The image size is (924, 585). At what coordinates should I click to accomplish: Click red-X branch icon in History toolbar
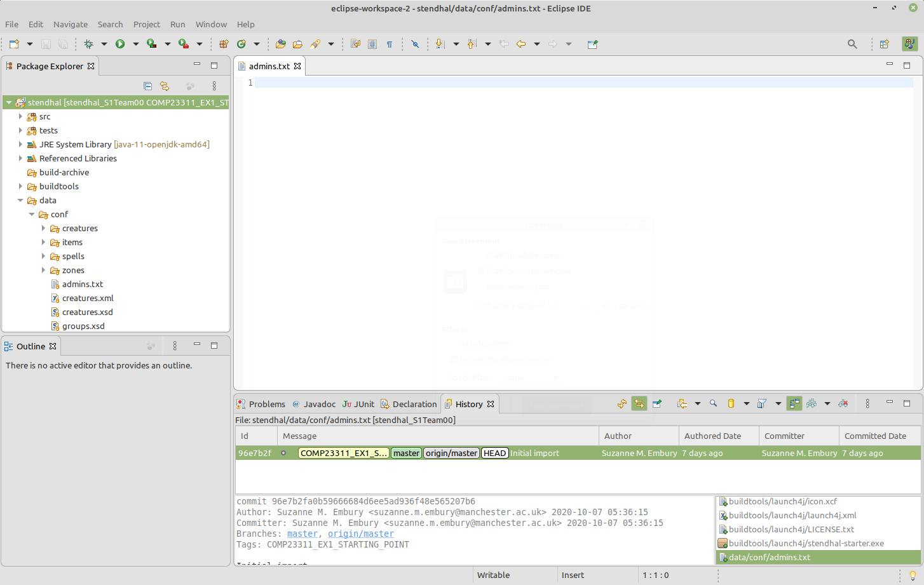click(843, 403)
